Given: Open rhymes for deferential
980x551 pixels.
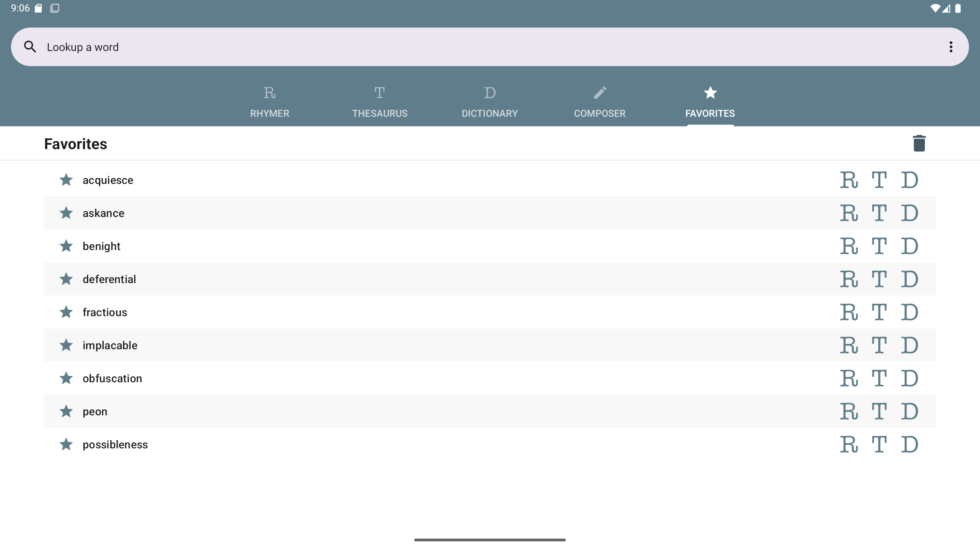Looking at the screenshot, I should [849, 279].
